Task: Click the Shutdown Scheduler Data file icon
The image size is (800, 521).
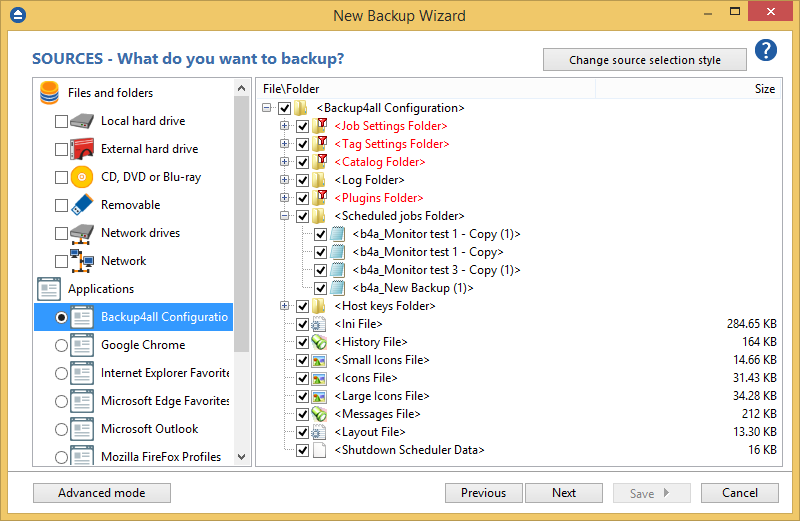Action: click(x=319, y=450)
